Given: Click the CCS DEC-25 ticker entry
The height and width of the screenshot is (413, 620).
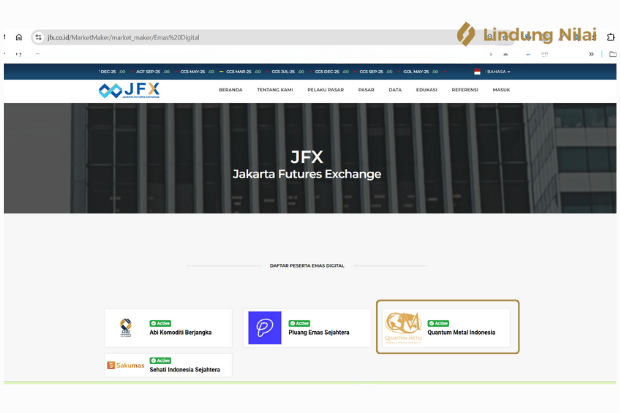Looking at the screenshot, I should 332,72.
